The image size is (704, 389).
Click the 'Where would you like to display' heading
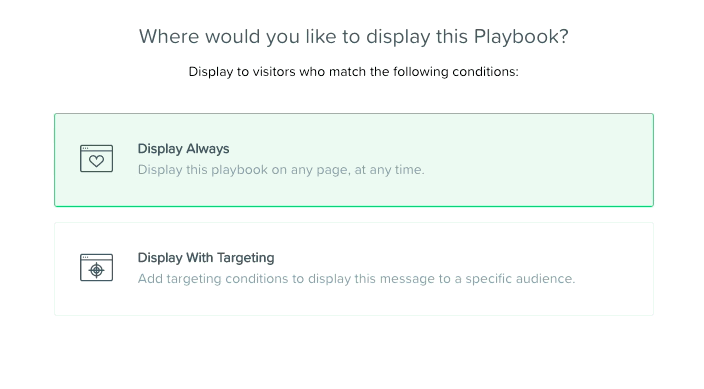pyautogui.click(x=354, y=36)
